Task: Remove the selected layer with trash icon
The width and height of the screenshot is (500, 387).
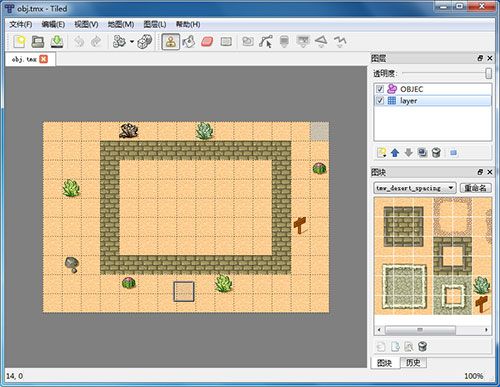Action: [436, 153]
